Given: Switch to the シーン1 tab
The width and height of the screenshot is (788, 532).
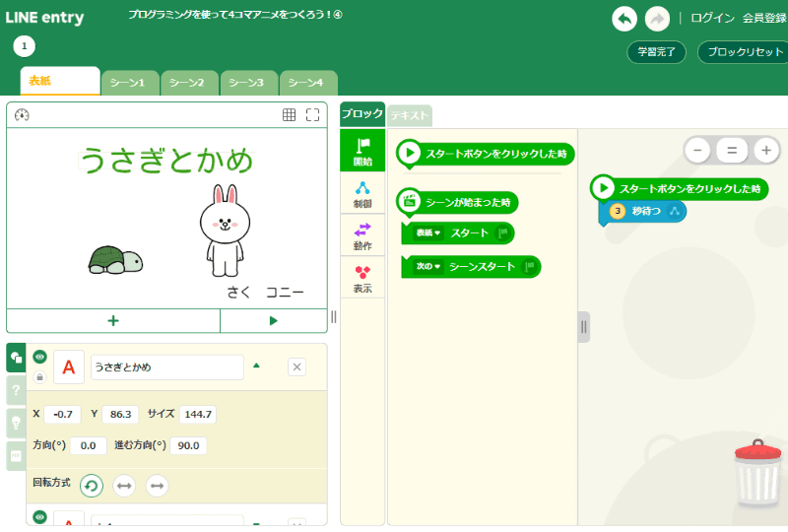Looking at the screenshot, I should pos(130,83).
